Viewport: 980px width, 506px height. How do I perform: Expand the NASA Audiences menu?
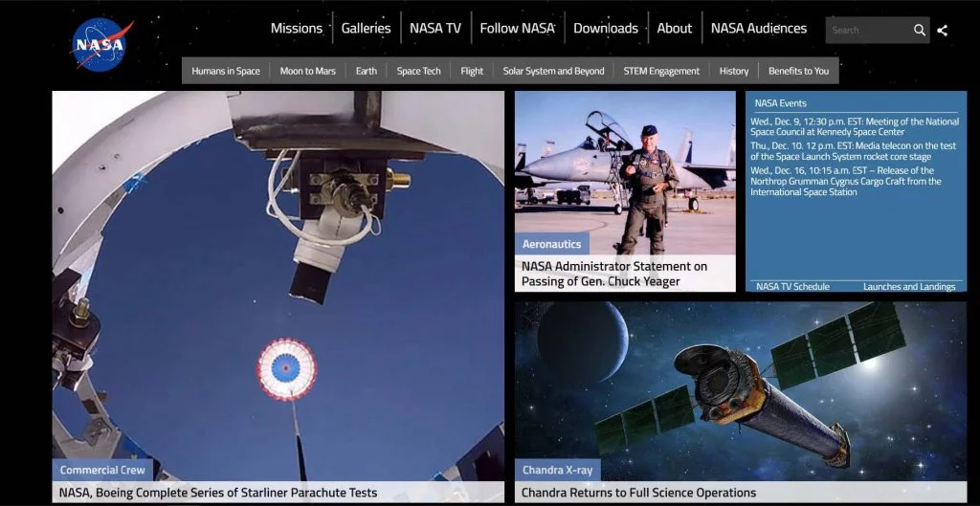click(x=758, y=28)
